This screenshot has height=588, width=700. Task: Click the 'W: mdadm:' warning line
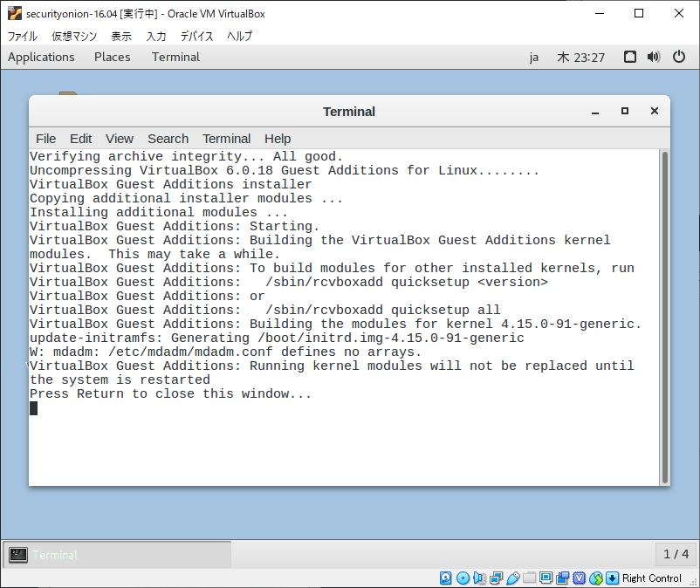click(x=225, y=352)
